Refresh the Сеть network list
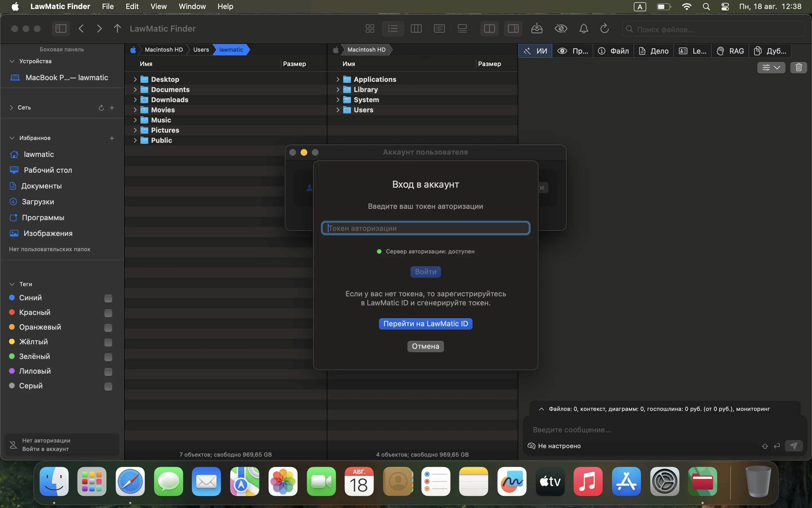 tap(101, 108)
